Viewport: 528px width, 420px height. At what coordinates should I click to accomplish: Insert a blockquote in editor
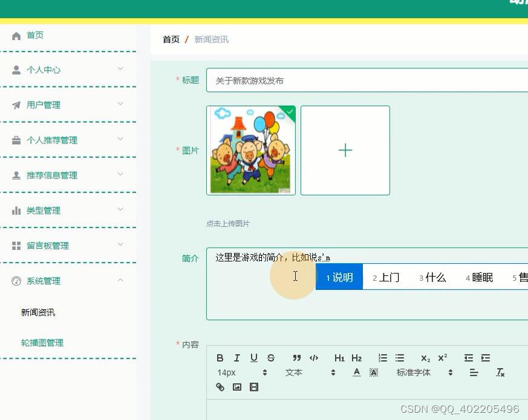coord(297,358)
